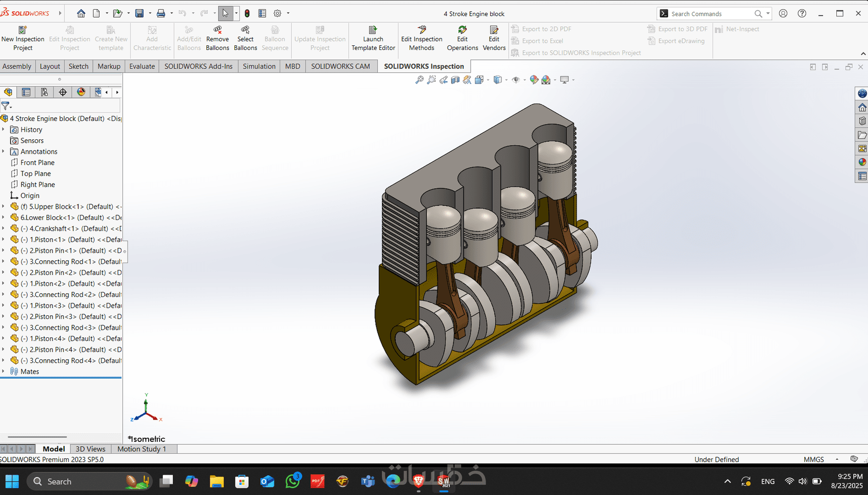Viewport: 868px width, 495px height.
Task: Click the Rebuild traffic light icon
Action: [247, 13]
